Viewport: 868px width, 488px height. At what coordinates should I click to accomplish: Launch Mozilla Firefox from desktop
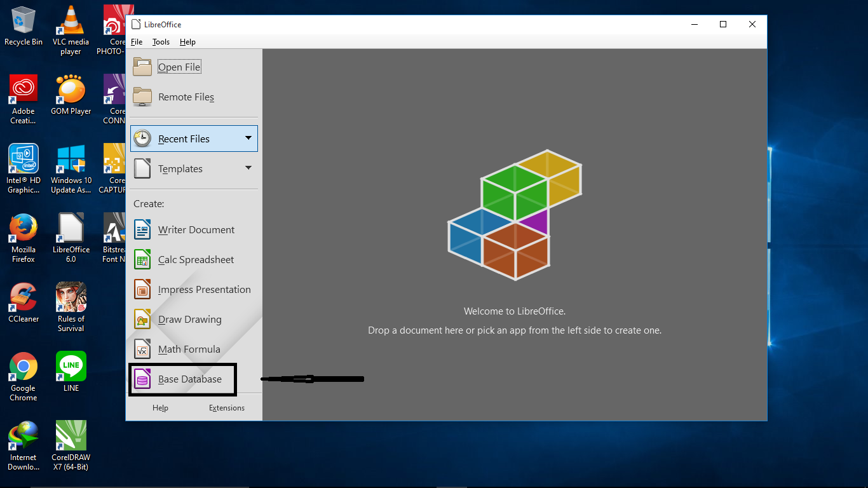[24, 238]
